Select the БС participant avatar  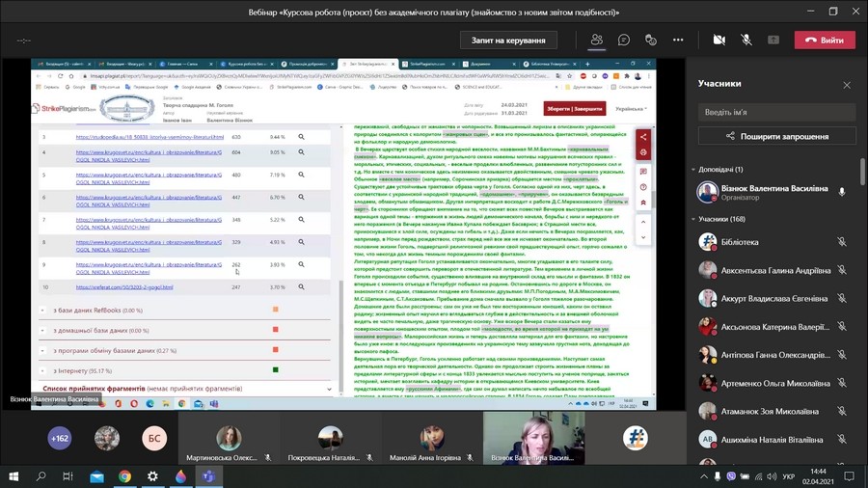(x=154, y=438)
